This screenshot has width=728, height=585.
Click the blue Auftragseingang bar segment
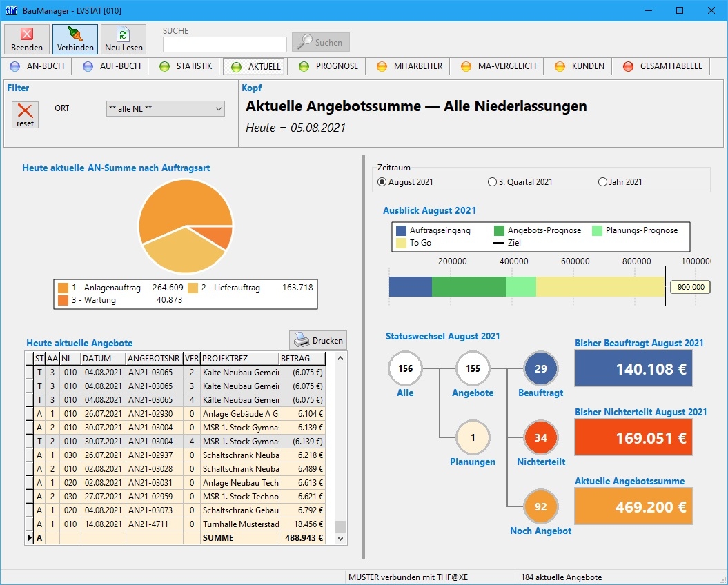pyautogui.click(x=411, y=286)
